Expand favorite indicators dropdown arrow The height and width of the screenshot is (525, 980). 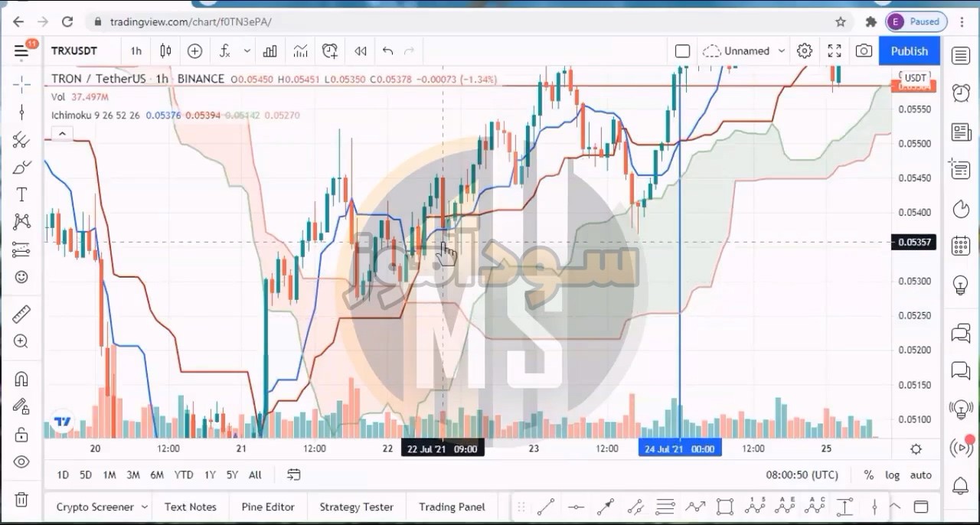click(247, 51)
